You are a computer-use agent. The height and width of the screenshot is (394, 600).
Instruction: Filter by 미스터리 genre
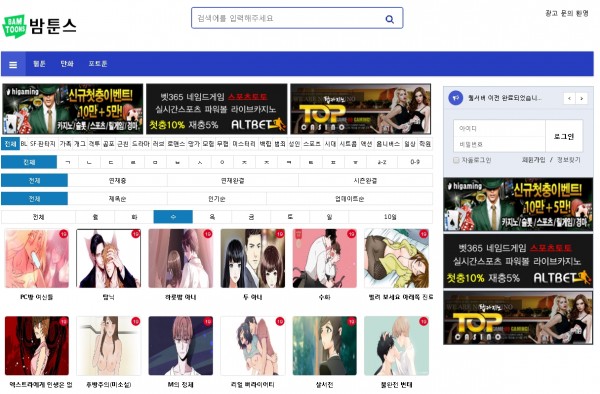pyautogui.click(x=244, y=144)
